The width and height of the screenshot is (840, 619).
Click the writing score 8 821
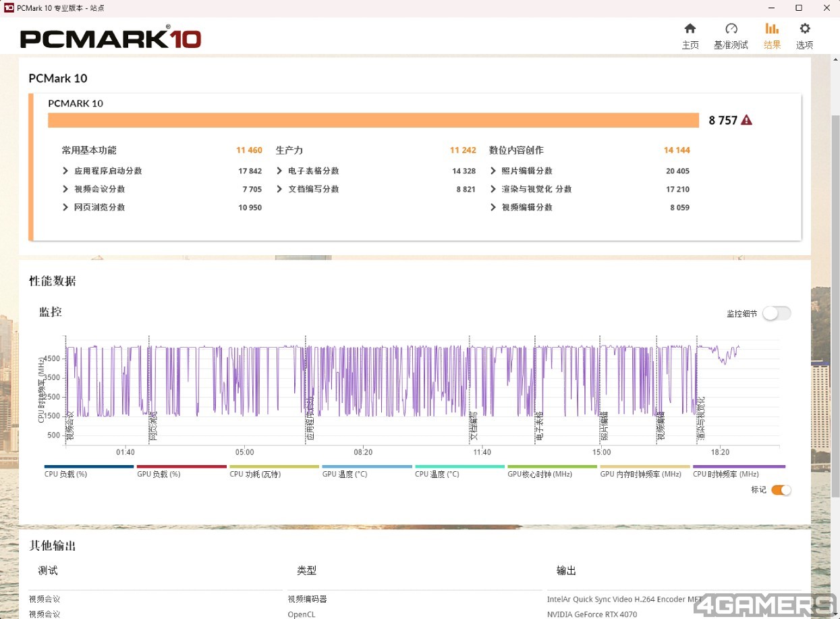tap(466, 189)
